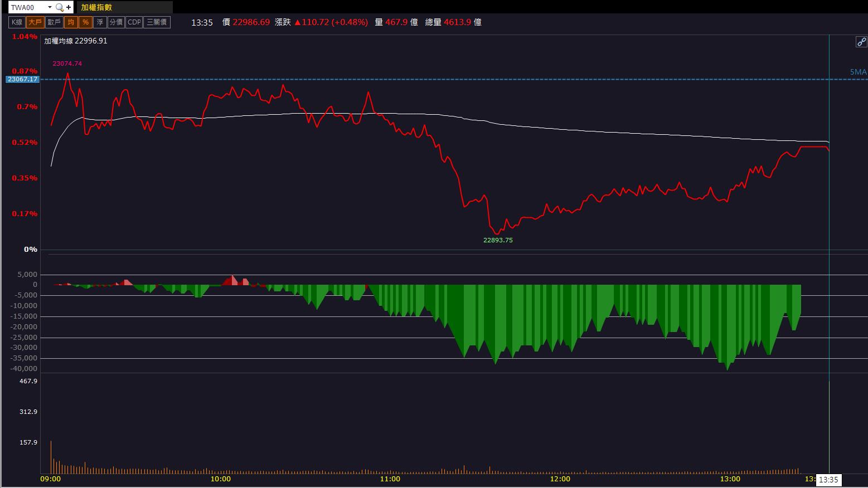The image size is (868, 488).
Task: Toggle the CDP indicator button
Action: click(x=134, y=22)
